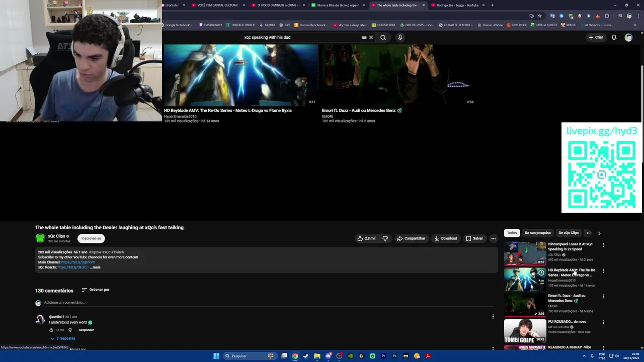
Task: Click Inscrever-se subscribe button
Action: pos(91,238)
